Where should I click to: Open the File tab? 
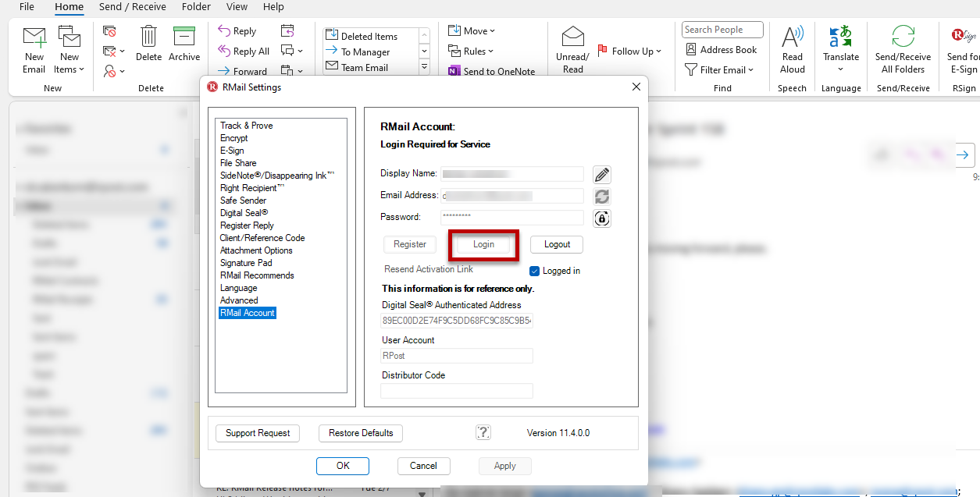(27, 7)
